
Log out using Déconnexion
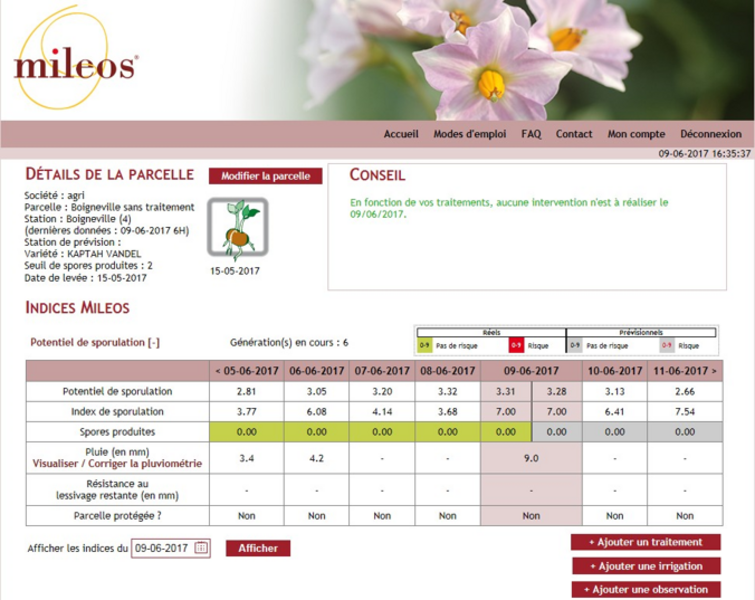click(710, 134)
